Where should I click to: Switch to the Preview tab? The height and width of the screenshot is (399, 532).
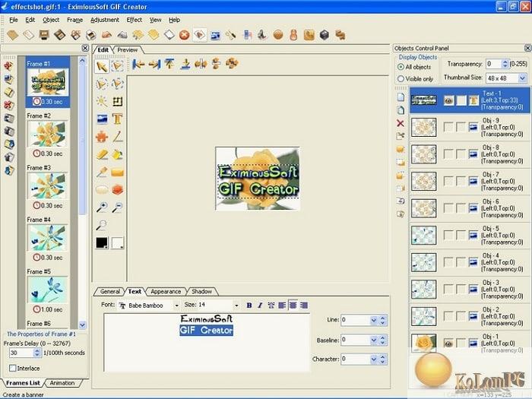click(x=127, y=50)
